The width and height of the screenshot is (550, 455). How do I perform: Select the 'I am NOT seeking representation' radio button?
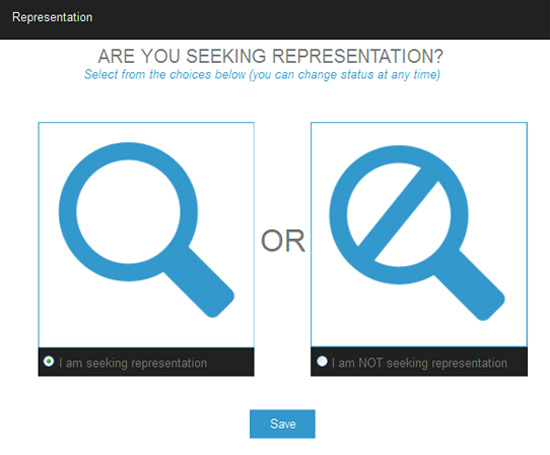coord(322,361)
